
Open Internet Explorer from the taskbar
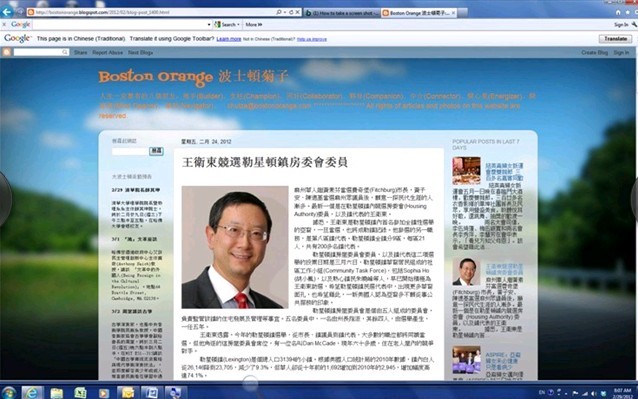[32, 392]
